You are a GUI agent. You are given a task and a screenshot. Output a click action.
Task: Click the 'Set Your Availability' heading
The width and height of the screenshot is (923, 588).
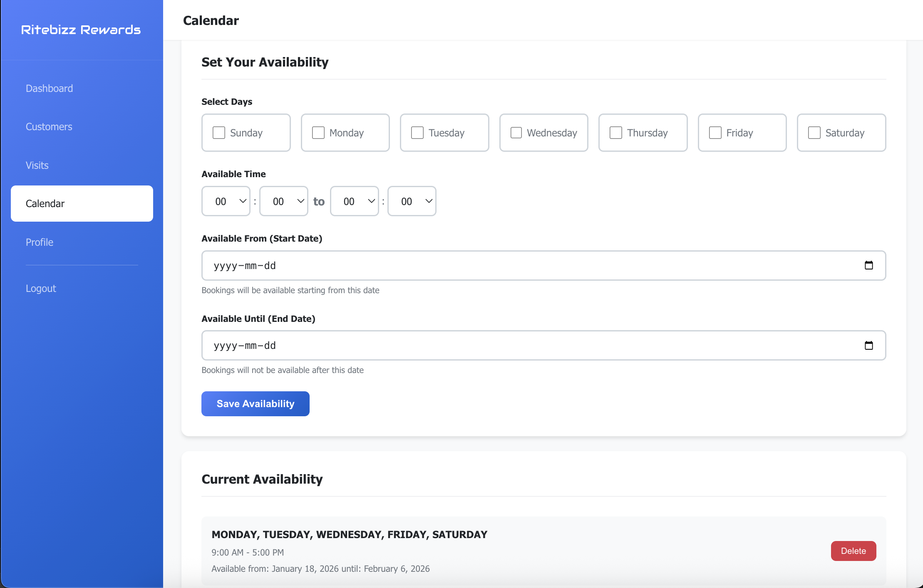[x=265, y=62]
